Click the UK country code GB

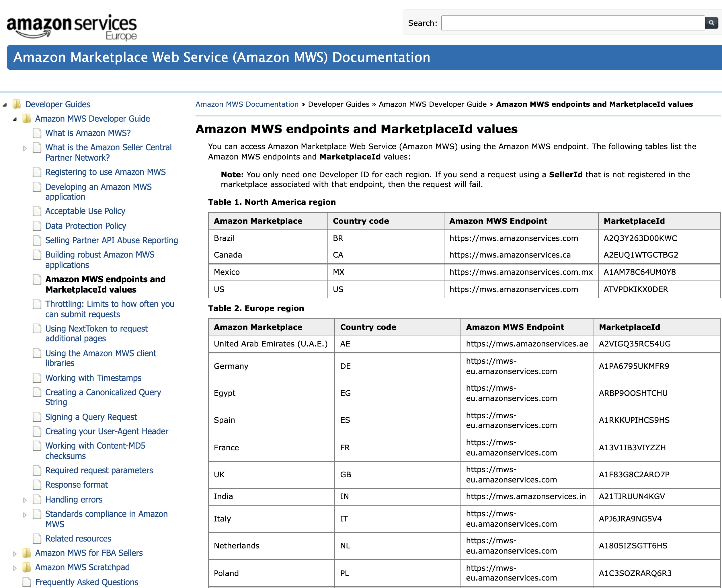pos(346,474)
